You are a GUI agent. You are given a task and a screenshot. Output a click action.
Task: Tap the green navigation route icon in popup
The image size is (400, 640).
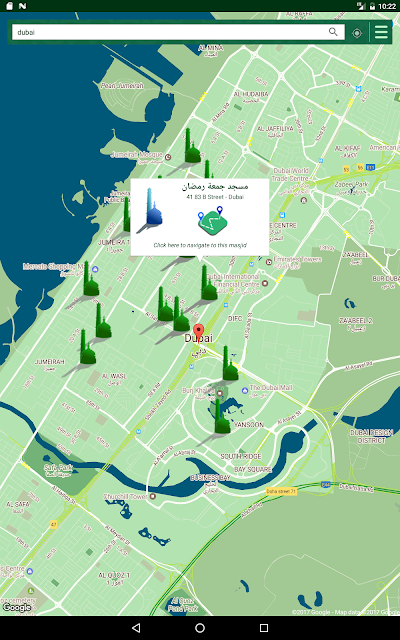click(x=212, y=221)
